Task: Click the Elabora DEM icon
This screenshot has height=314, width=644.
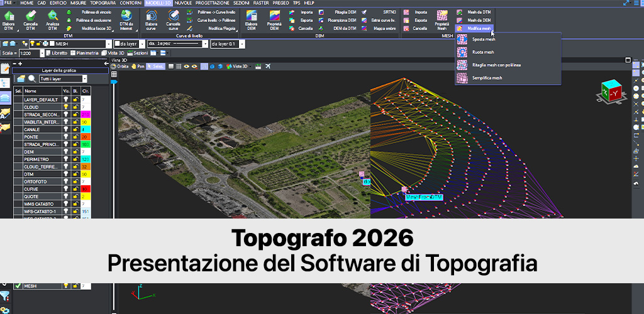Action: pyautogui.click(x=252, y=16)
